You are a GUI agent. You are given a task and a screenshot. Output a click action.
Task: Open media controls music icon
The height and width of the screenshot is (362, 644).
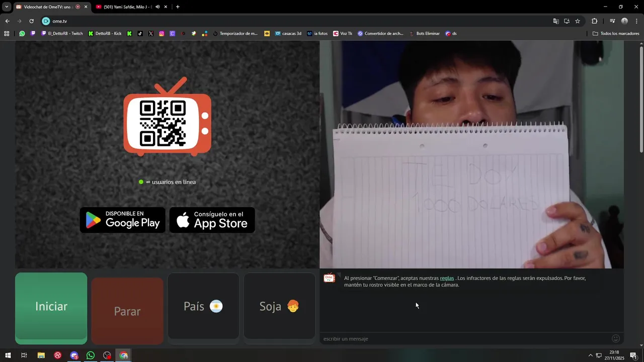pos(612,21)
